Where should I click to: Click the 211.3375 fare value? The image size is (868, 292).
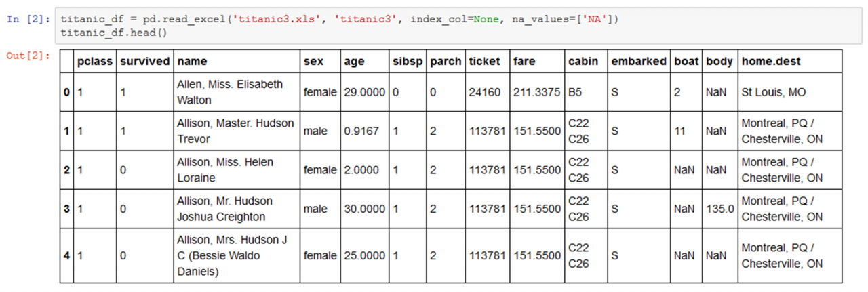(537, 92)
